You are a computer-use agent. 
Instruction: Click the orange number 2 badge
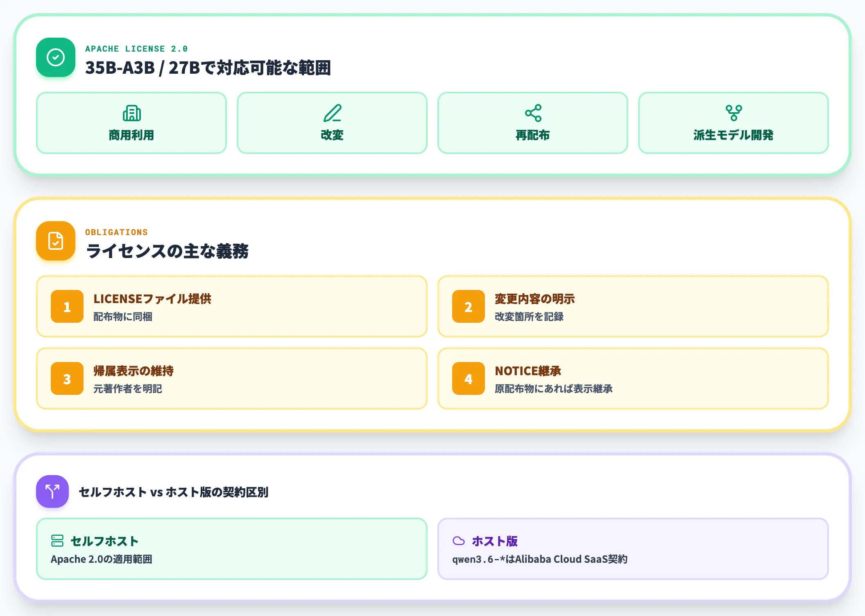pyautogui.click(x=469, y=306)
